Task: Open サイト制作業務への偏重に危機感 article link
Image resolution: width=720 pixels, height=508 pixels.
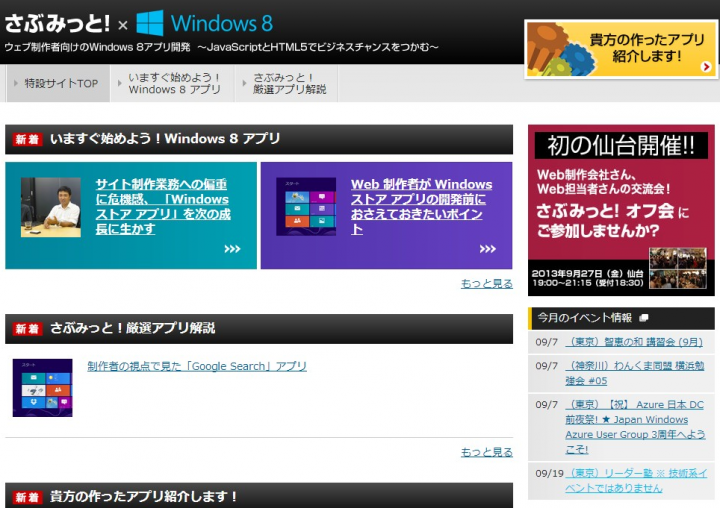Action: click(x=163, y=207)
